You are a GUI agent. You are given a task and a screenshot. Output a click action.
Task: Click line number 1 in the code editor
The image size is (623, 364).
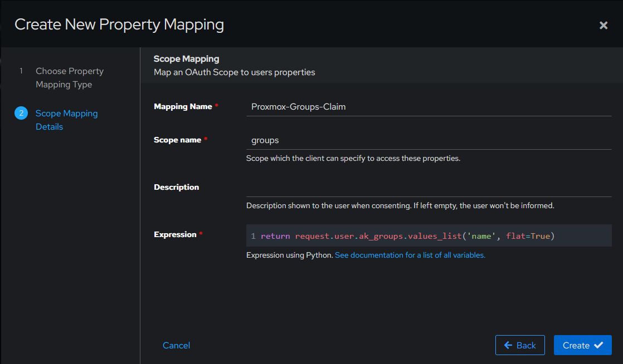[x=253, y=236]
